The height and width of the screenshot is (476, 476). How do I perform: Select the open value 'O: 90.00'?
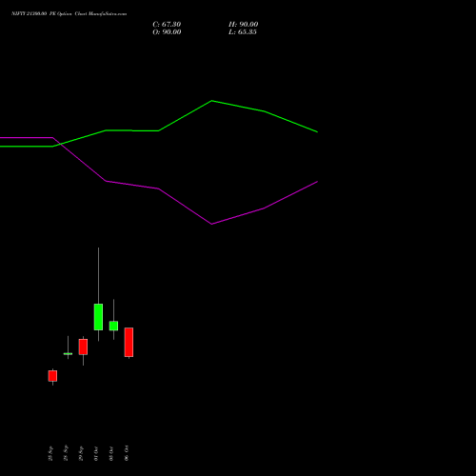pos(167,32)
